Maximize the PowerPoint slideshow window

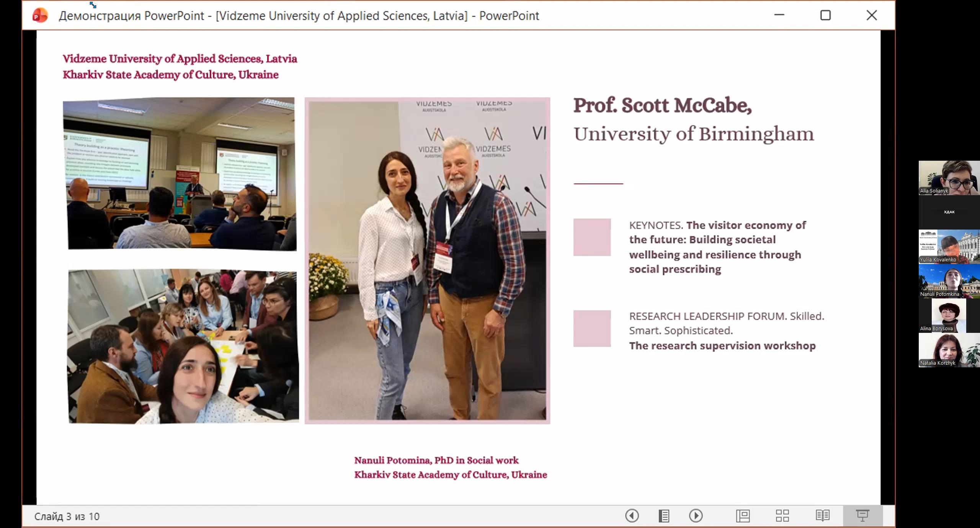pyautogui.click(x=825, y=15)
